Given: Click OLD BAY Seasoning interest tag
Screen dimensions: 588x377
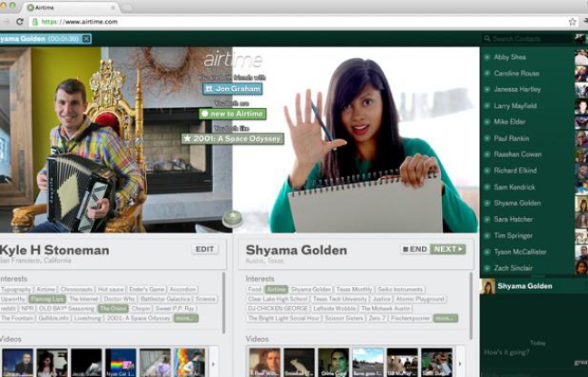Looking at the screenshot, I should [66, 309].
